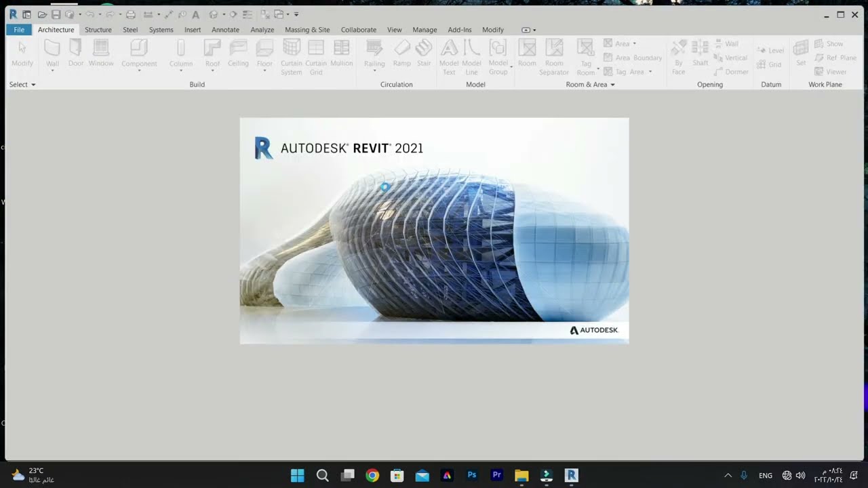
Task: Launch Photoshop from the taskbar
Action: coord(472,475)
